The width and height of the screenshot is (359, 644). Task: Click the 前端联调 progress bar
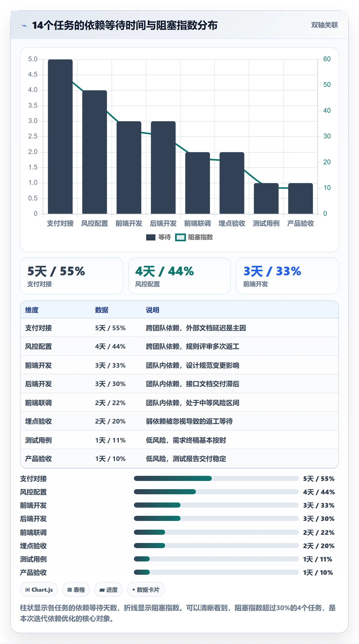[216, 532]
